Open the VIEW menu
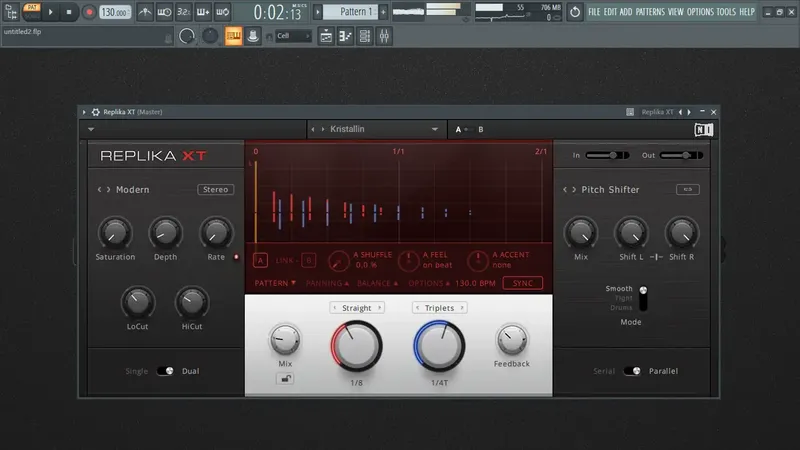This screenshot has height=450, width=800. [676, 12]
